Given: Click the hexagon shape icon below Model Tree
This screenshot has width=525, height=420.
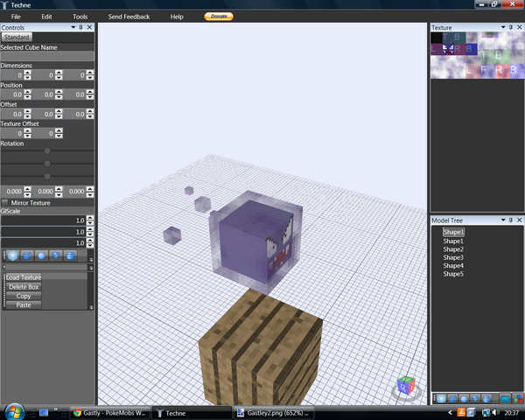Looking at the screenshot, I should point(441,399).
